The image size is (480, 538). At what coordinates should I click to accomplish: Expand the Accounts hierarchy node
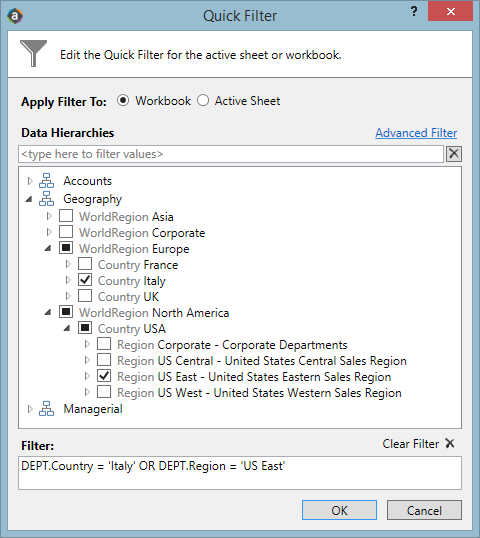point(30,181)
